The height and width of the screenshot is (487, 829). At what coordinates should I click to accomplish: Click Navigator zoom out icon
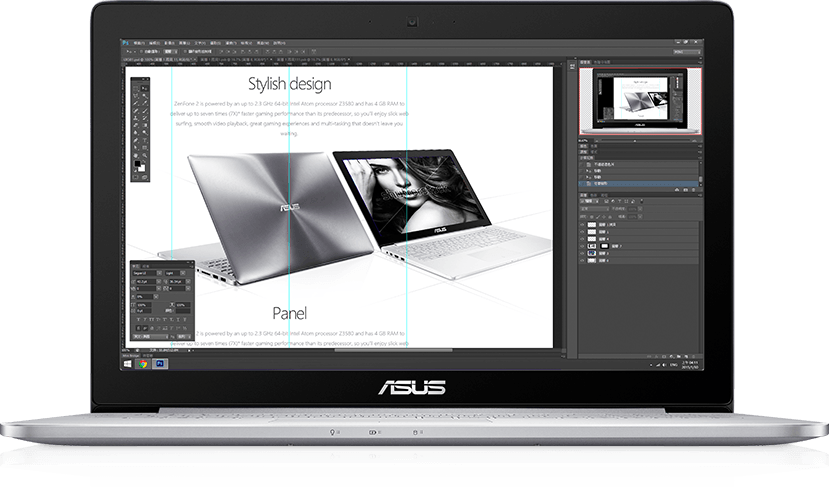(x=597, y=141)
